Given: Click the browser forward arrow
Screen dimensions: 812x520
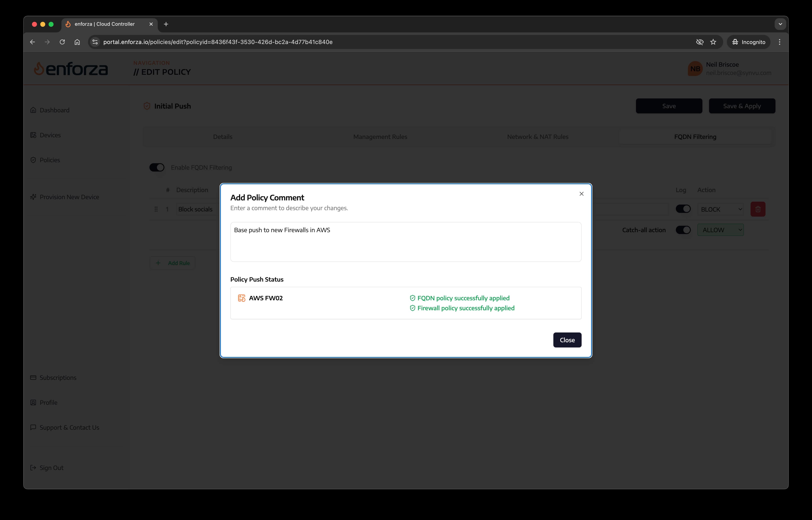Looking at the screenshot, I should [47, 42].
